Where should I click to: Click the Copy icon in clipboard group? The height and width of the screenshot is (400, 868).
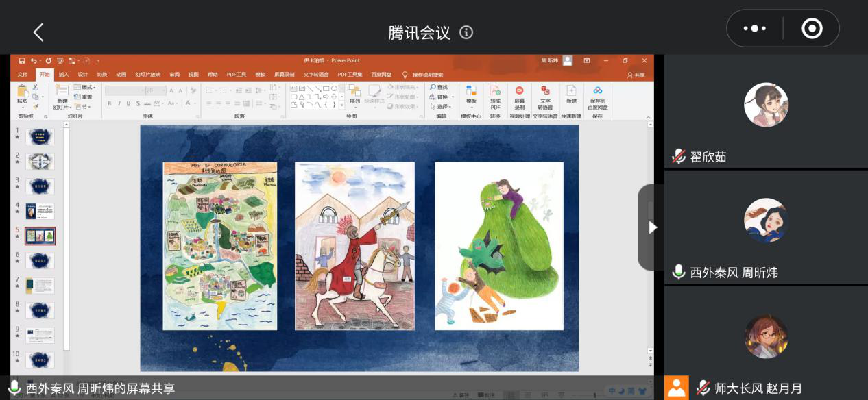coord(36,97)
